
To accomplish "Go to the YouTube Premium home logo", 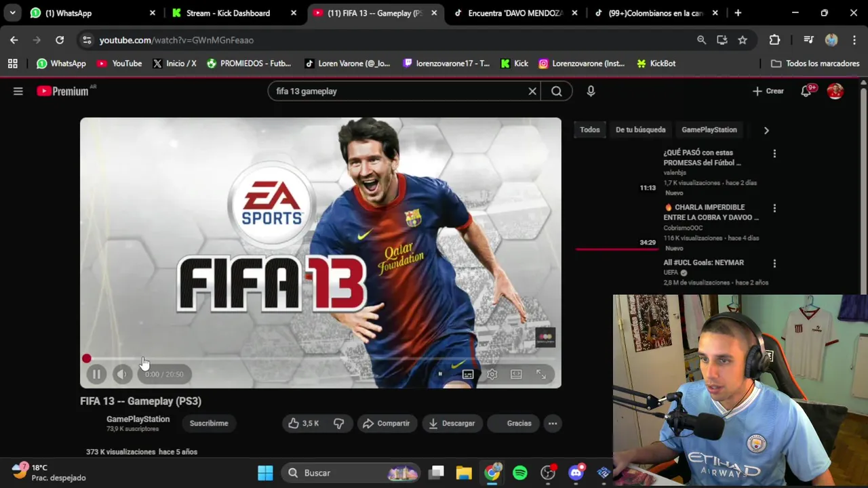I will coord(62,91).
